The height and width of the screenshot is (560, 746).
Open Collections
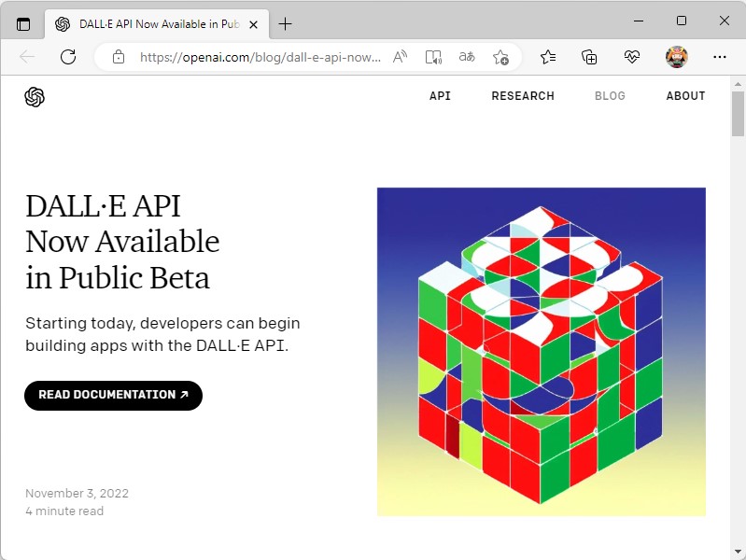tap(589, 57)
